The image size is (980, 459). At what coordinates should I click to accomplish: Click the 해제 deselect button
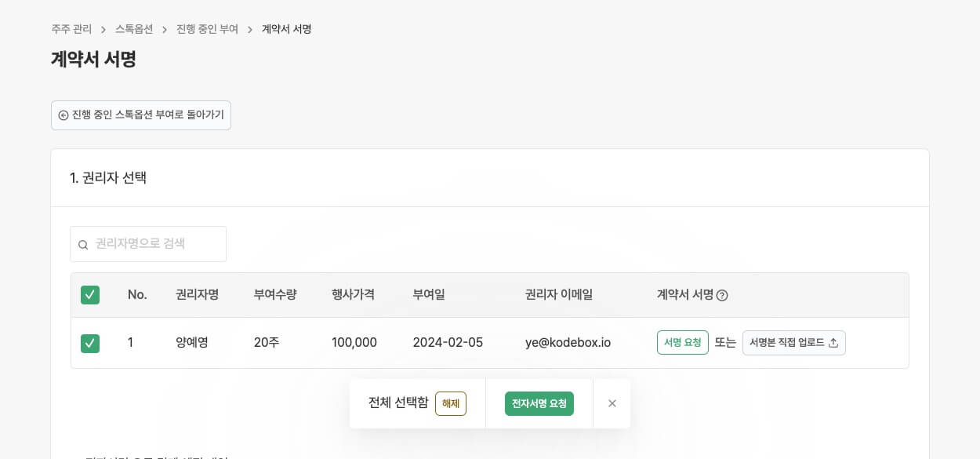pyautogui.click(x=451, y=403)
